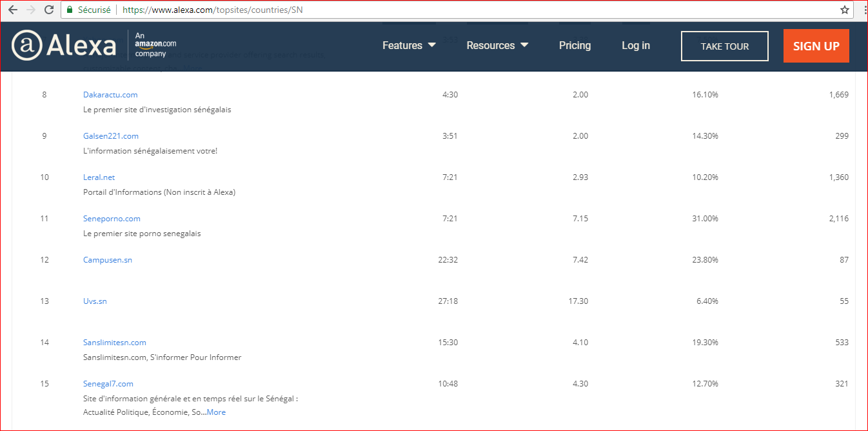
Task: Click the text 'L'information sénégalaisement votre!'
Action: coord(150,151)
